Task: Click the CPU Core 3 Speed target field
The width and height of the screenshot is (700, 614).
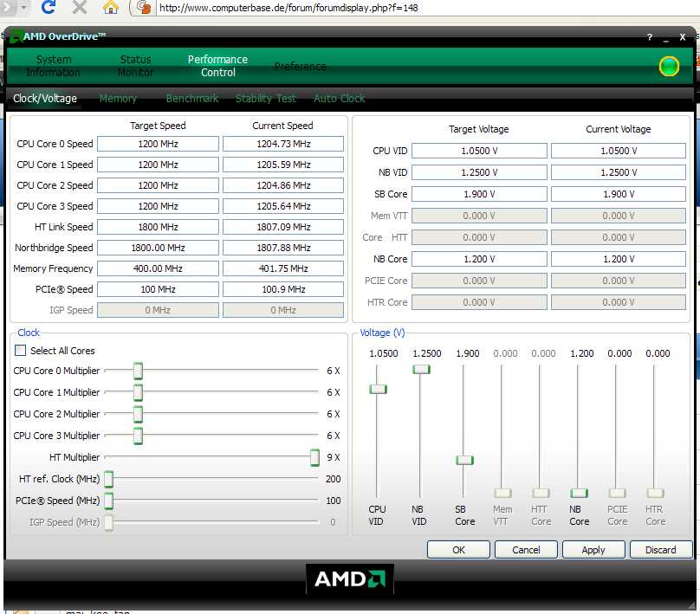Action: click(x=158, y=206)
